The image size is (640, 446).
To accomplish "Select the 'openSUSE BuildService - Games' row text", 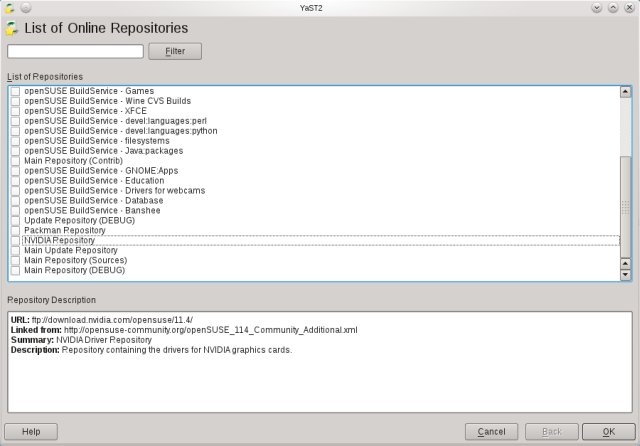I will coord(89,91).
